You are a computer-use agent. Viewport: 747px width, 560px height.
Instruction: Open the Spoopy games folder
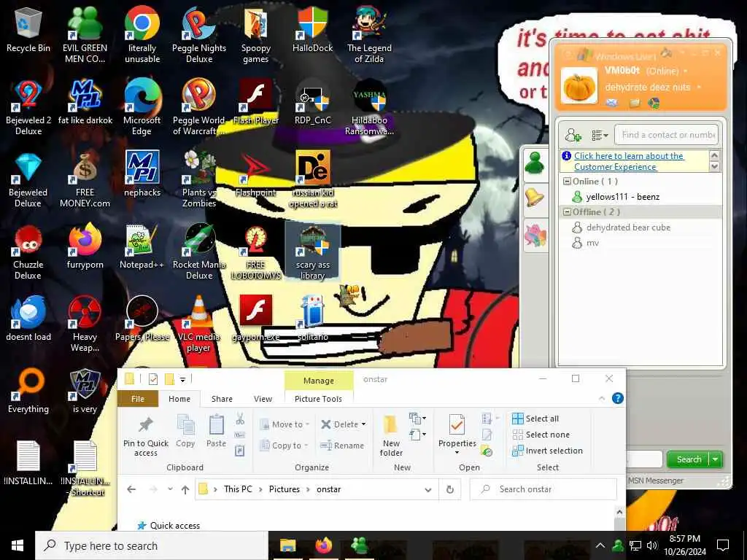click(x=256, y=35)
